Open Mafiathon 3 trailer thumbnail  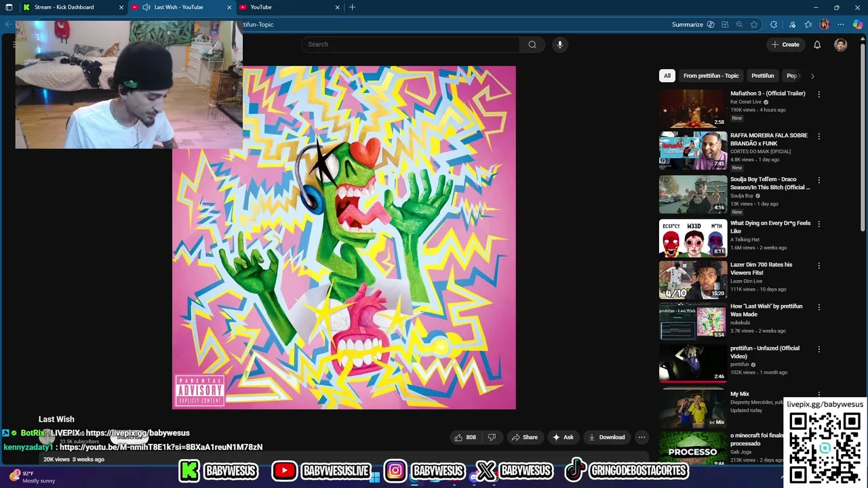coord(693,108)
